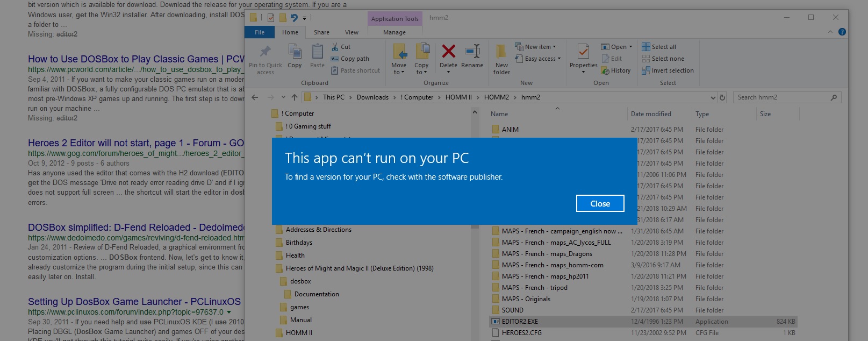
Task: Select the HEROES2.CFG file
Action: pyautogui.click(x=643, y=333)
